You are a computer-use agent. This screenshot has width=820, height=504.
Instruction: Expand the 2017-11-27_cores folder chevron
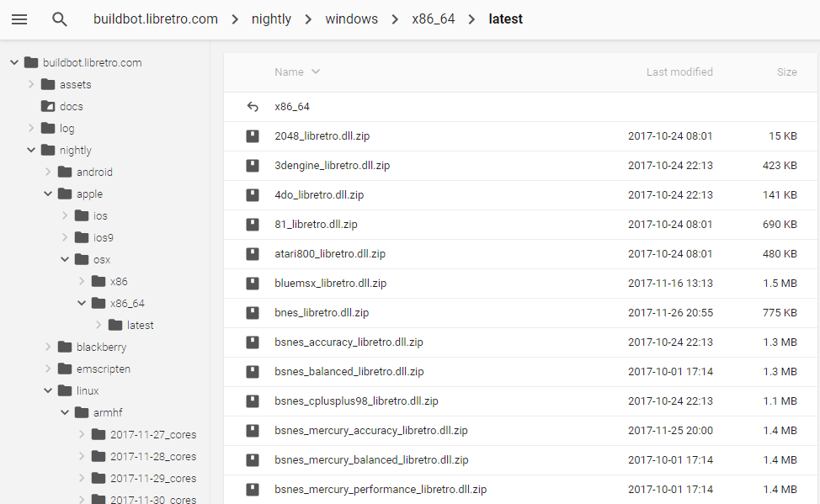(x=82, y=434)
